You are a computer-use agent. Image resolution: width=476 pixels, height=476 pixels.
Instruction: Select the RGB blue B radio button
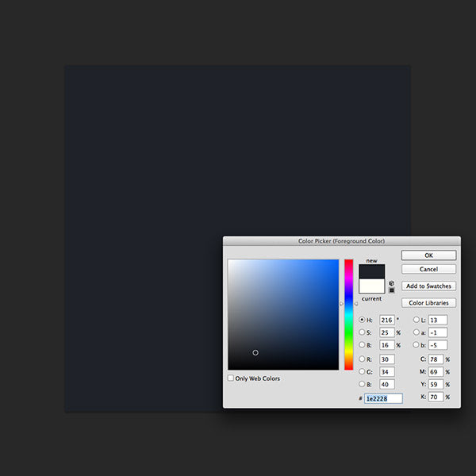[362, 384]
